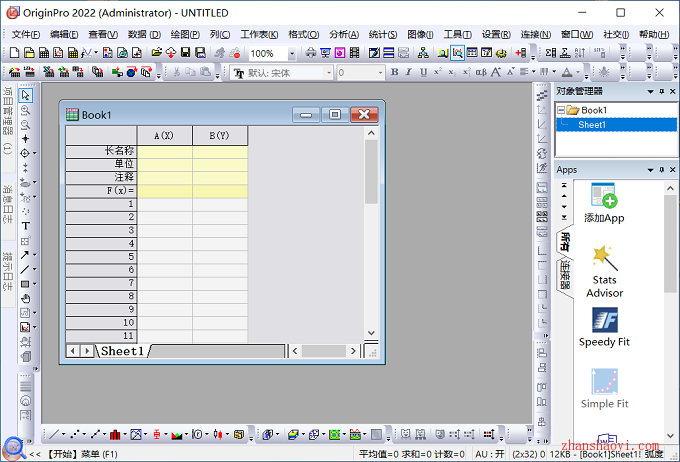Apply bold formatting with B icon
Image resolution: width=680 pixels, height=462 pixels.
[x=394, y=72]
